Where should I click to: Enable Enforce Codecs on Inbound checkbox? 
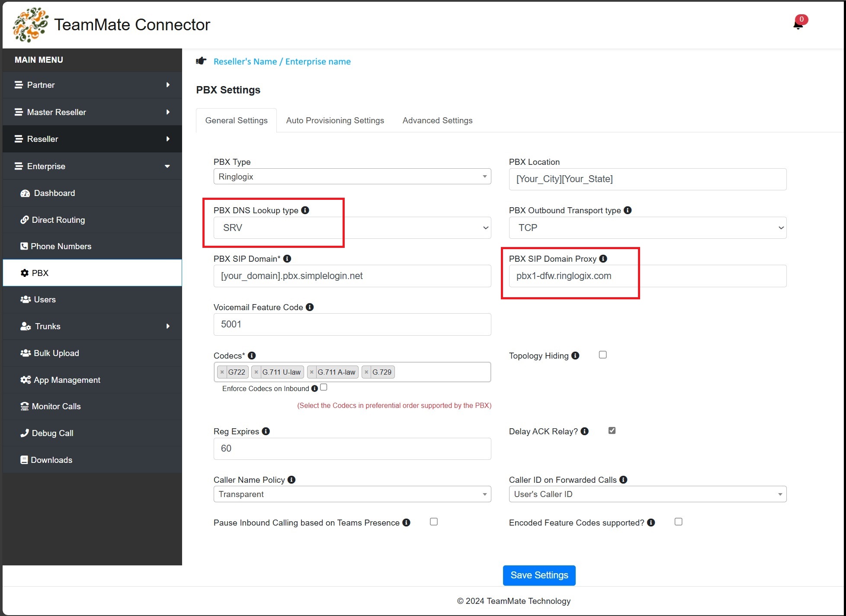[324, 388]
